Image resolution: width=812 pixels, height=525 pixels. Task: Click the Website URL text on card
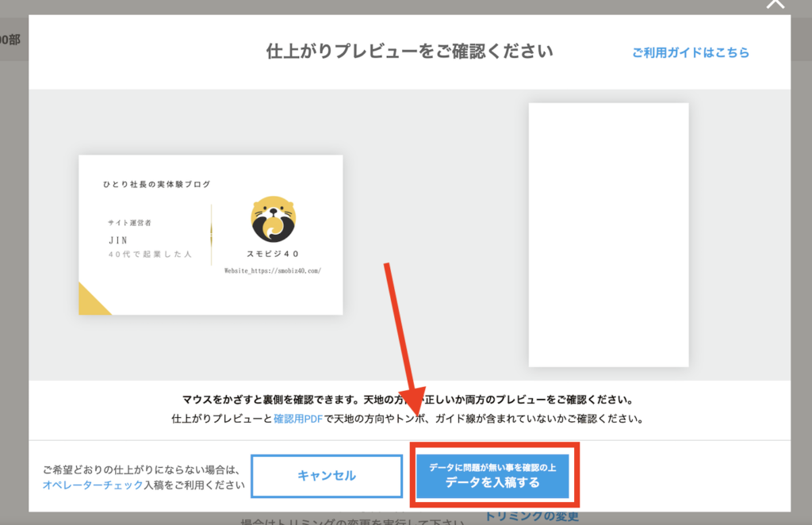[x=273, y=270]
